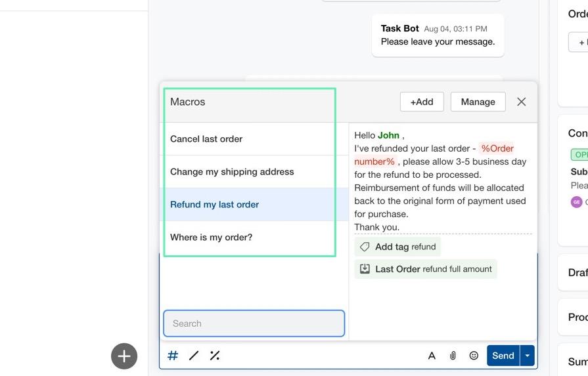Attach a file using the paperclip icon
This screenshot has height=376, width=588.
point(453,356)
